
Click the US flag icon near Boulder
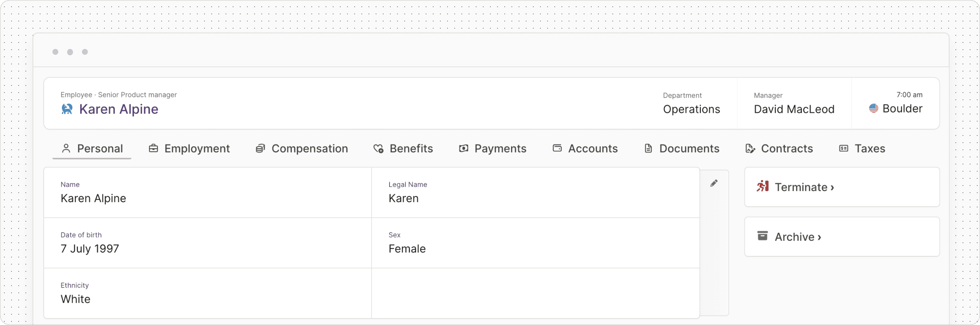pos(874,108)
